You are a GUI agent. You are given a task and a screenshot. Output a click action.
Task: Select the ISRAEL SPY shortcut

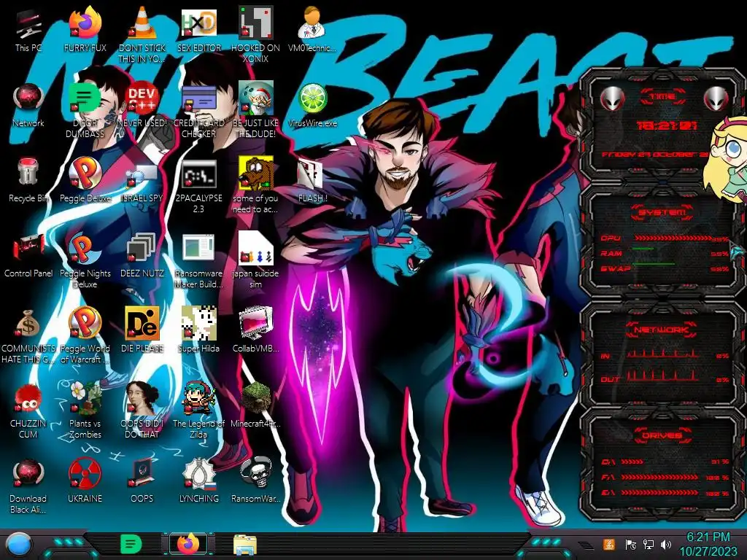pos(142,182)
